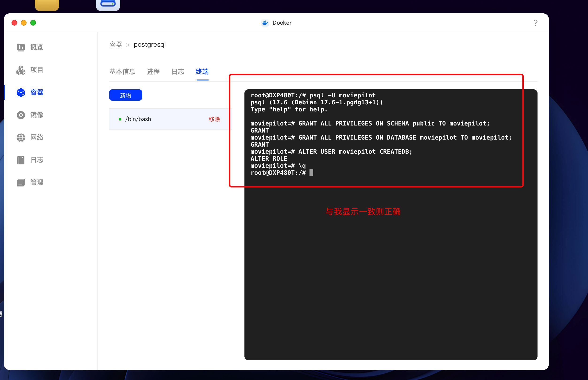
Task: Click the 容器 container cube icon
Action: [x=21, y=92]
